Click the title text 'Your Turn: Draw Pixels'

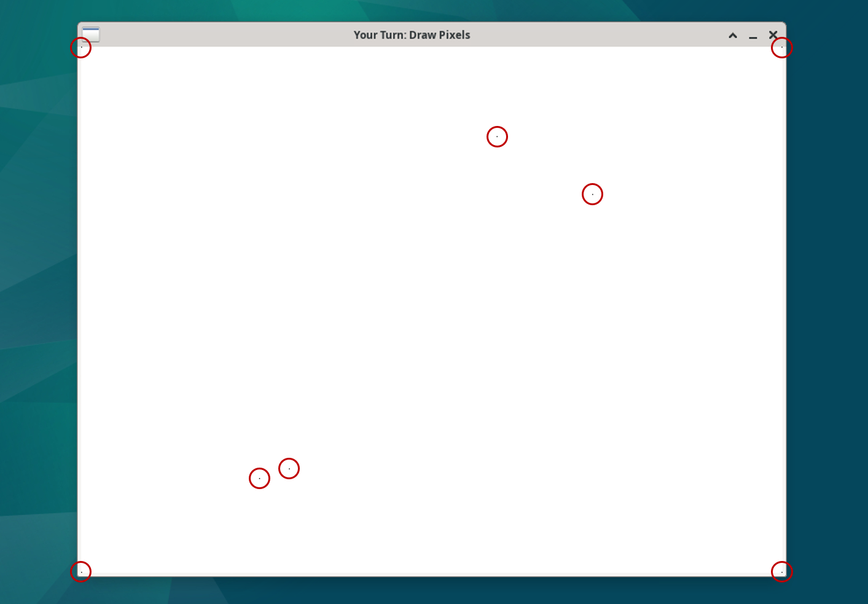point(412,35)
